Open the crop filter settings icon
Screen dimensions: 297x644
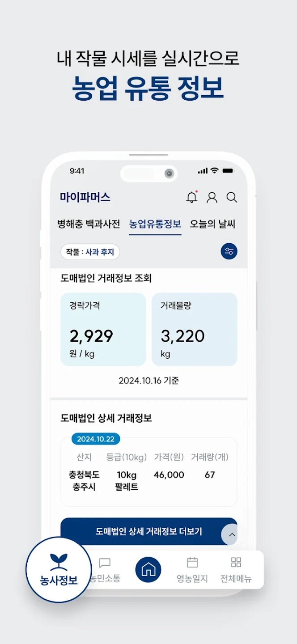tap(229, 251)
